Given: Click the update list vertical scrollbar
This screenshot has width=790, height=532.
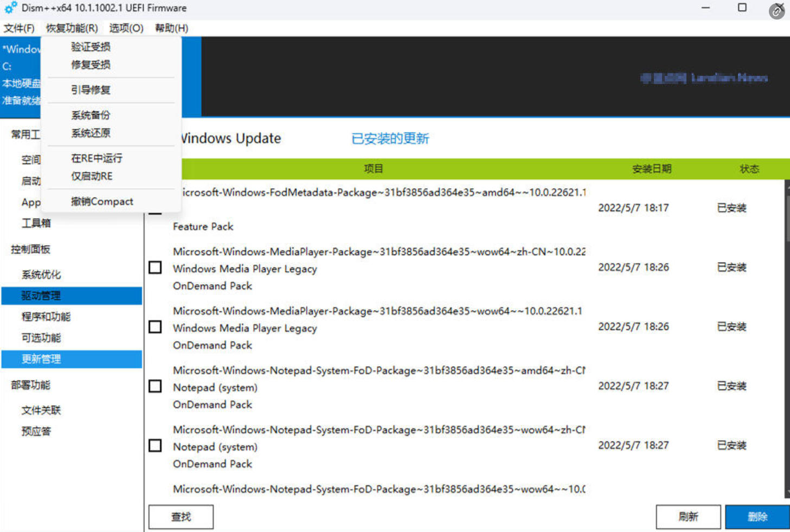Looking at the screenshot, I should pos(787,336).
